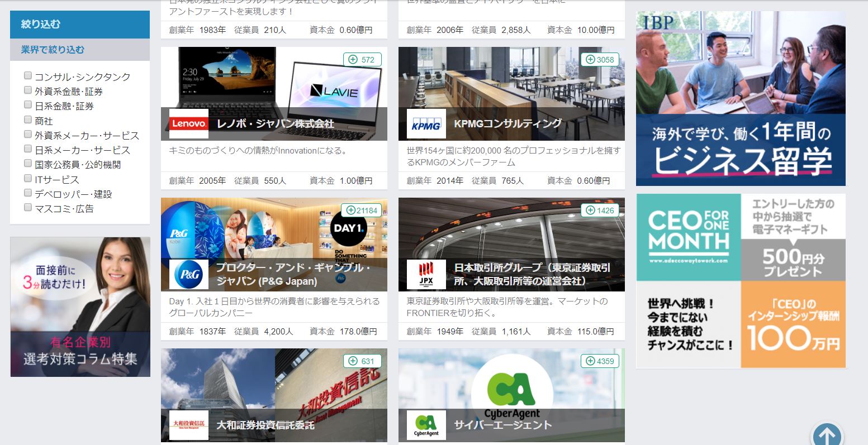Click the KPMG logo icon

[x=426, y=124]
